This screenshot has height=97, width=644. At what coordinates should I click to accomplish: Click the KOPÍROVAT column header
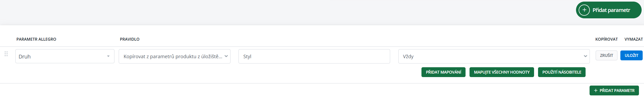click(x=607, y=39)
